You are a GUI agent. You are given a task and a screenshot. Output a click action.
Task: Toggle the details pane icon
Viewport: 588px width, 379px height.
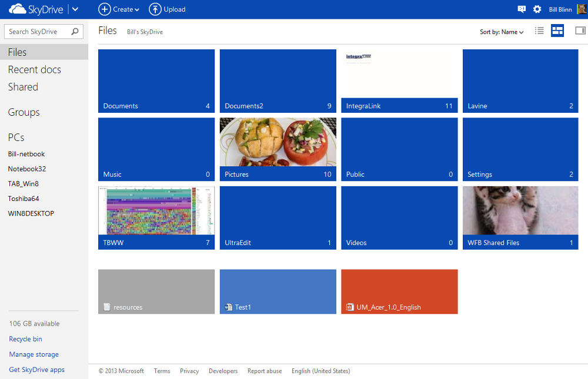pyautogui.click(x=580, y=31)
